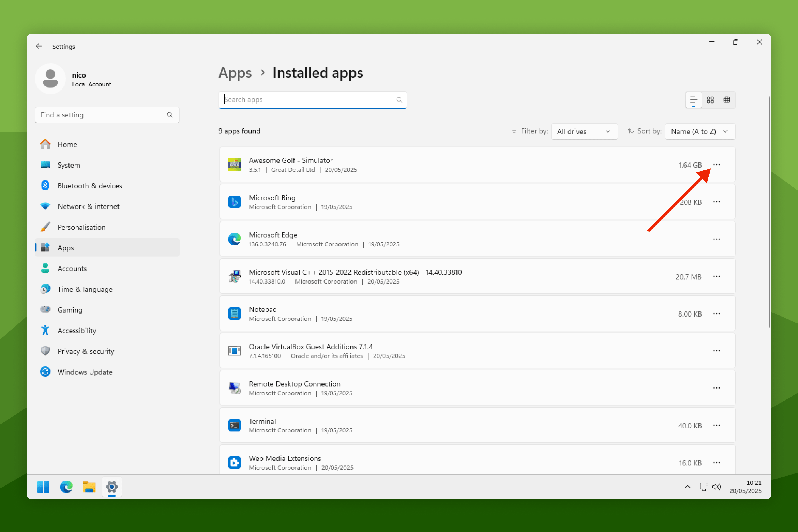Click the sort arrows icon beside Sort by
Image resolution: width=798 pixels, height=532 pixels.
pos(630,131)
